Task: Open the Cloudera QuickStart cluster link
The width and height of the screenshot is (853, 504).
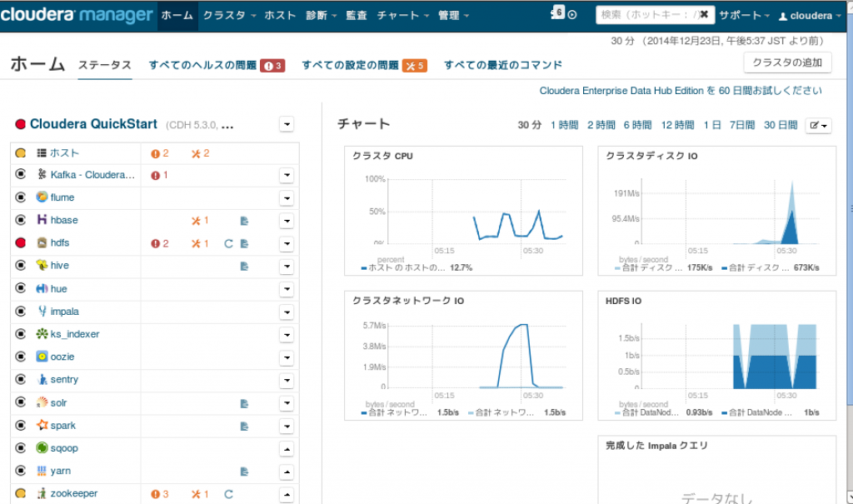Action: [x=93, y=124]
